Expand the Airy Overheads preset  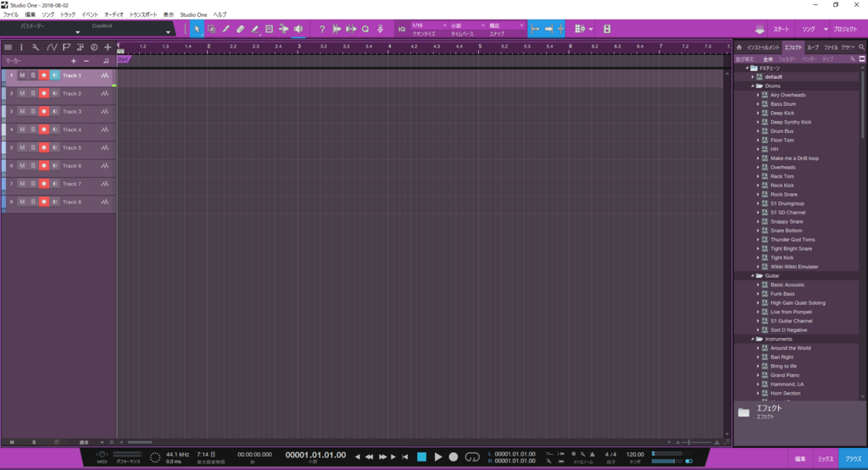click(758, 95)
